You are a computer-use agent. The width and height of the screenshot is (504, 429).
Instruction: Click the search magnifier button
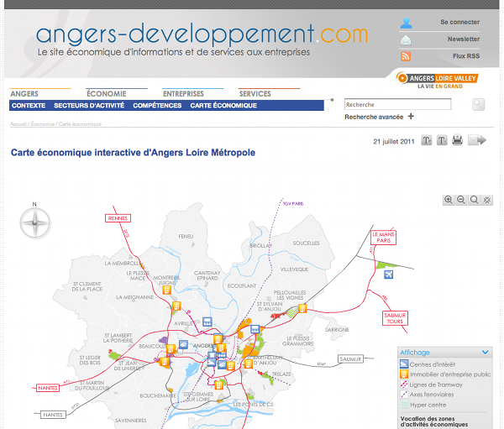click(x=478, y=105)
